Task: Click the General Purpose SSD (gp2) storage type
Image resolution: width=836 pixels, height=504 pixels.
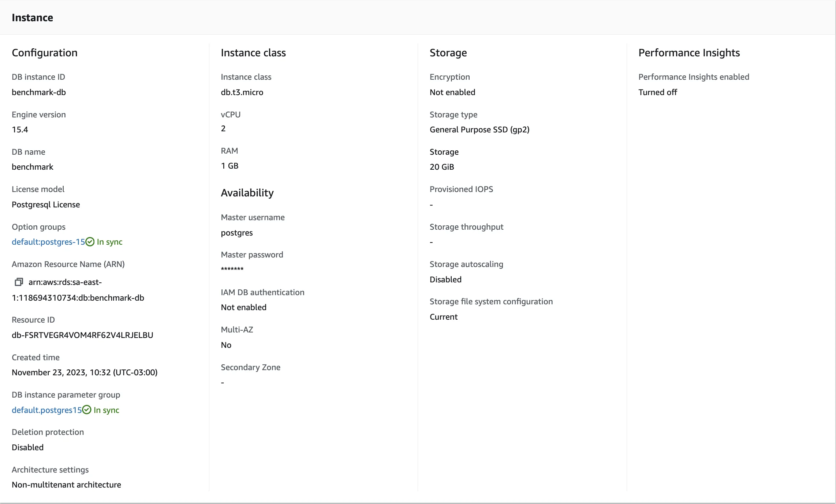Action: point(479,129)
